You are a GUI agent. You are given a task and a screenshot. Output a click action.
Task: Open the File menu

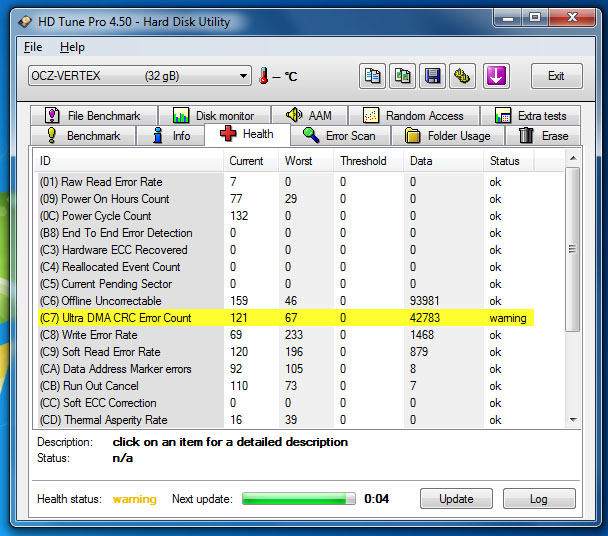pos(33,47)
